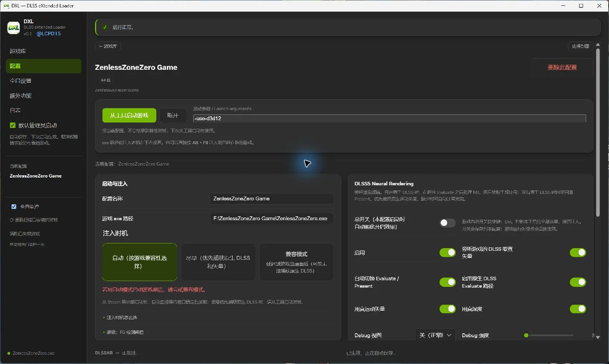This screenshot has height=364, width=609.
Task: Click the refresh icon for rescanning installed games
Action: [12, 220]
